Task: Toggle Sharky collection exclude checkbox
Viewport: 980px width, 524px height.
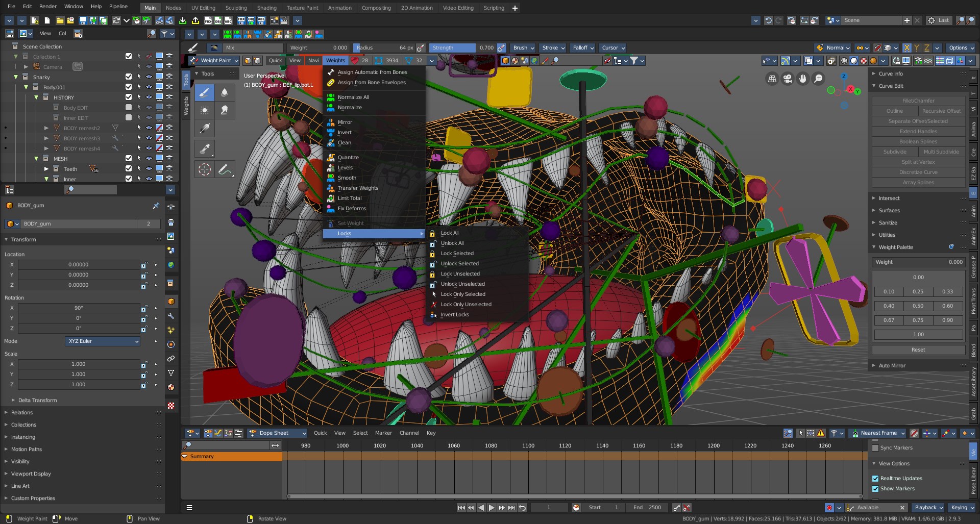Action: pos(129,77)
